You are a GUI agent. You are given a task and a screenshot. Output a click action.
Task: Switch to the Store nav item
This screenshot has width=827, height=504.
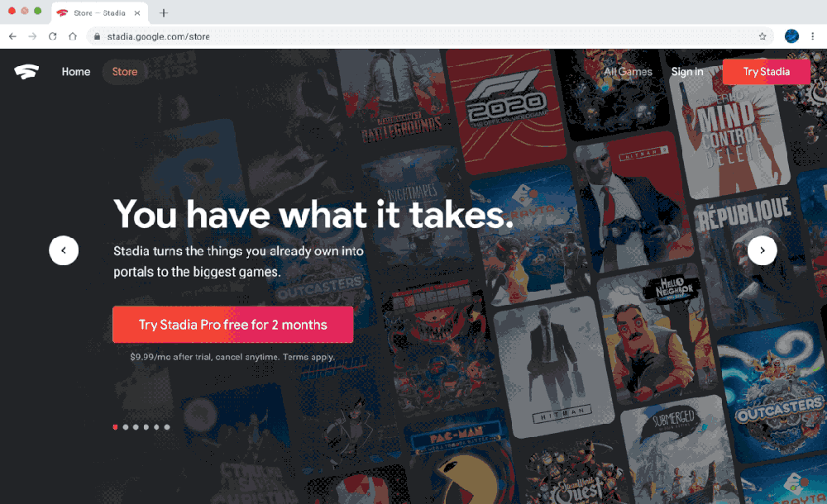coord(125,72)
